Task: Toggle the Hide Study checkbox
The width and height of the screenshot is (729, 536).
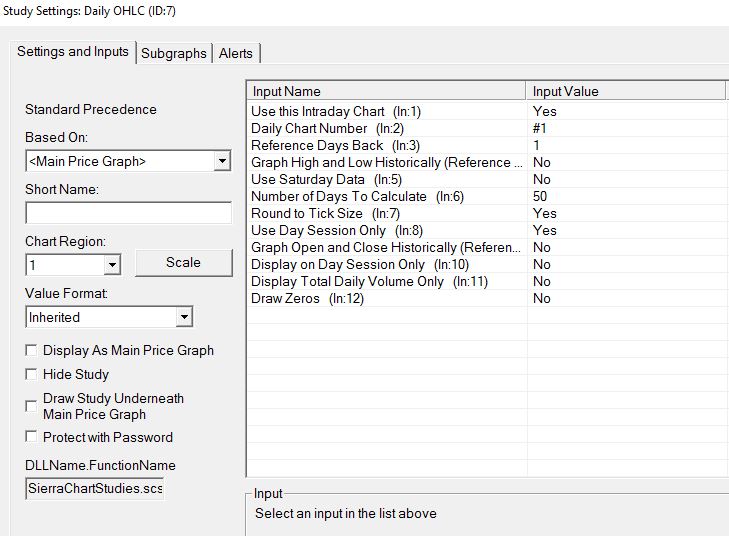Action: [x=32, y=374]
